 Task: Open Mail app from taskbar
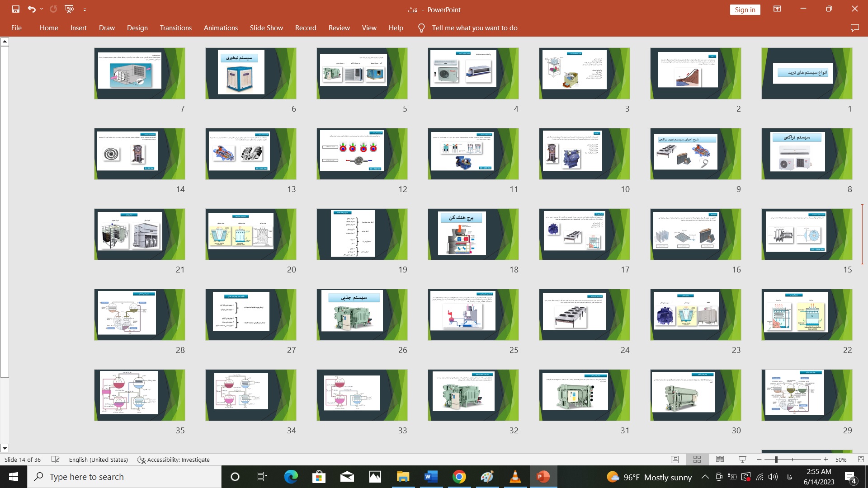[347, 477]
